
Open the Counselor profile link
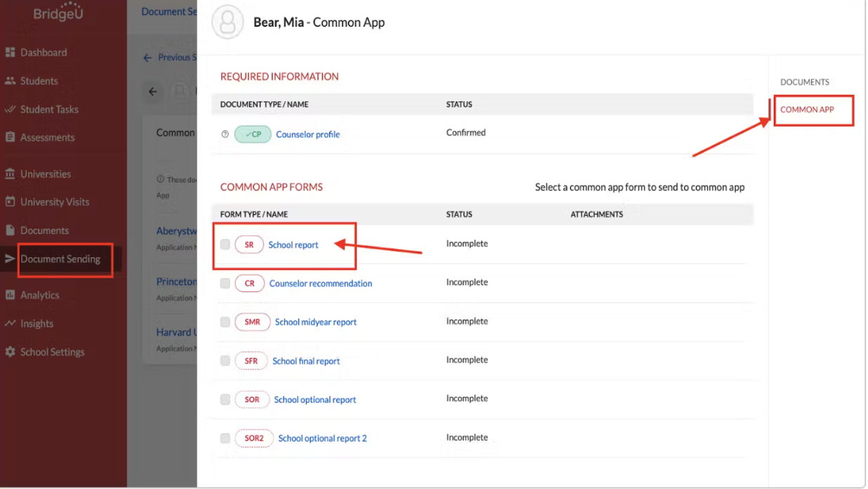pos(308,134)
